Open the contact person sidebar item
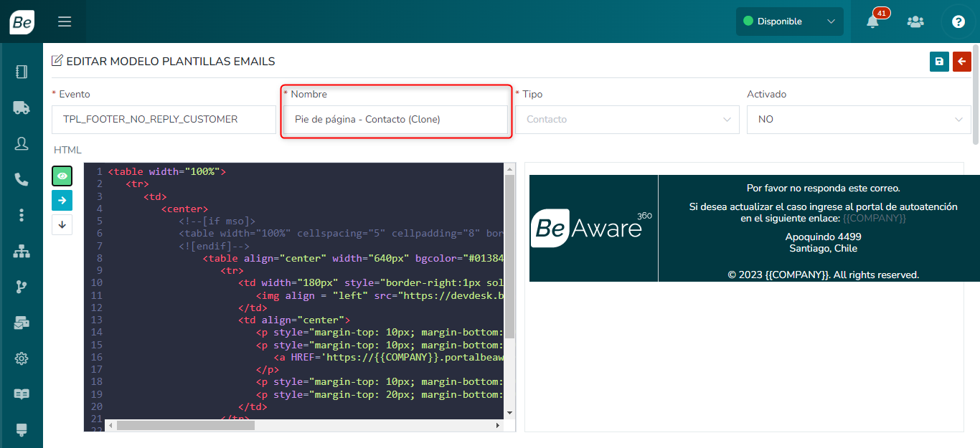The height and width of the screenshot is (448, 980). pyautogui.click(x=22, y=143)
